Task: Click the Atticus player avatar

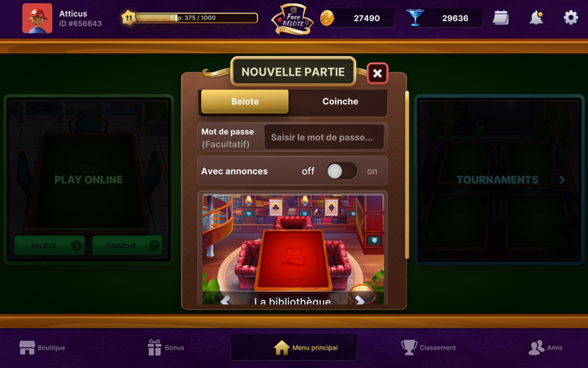Action: click(37, 18)
